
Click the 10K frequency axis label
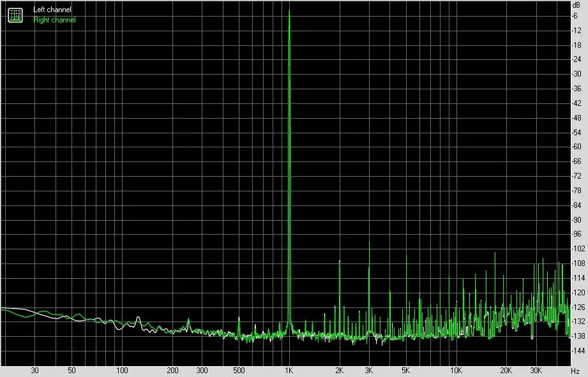[456, 371]
